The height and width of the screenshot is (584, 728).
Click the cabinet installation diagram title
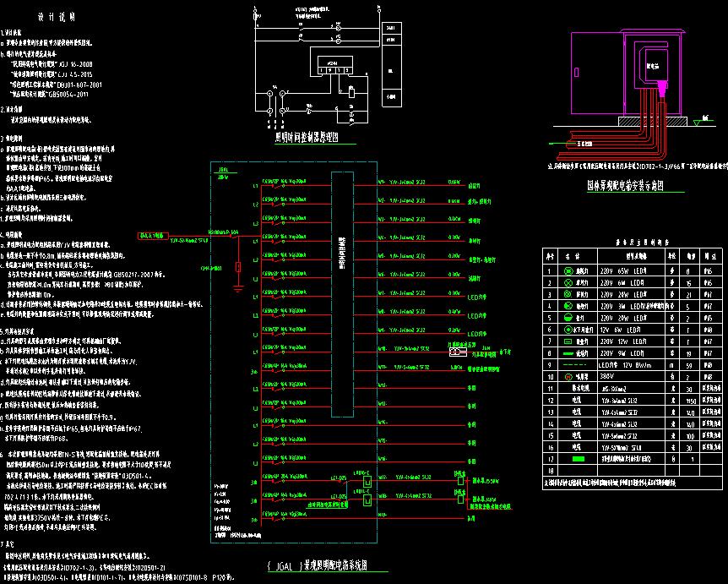(626, 186)
